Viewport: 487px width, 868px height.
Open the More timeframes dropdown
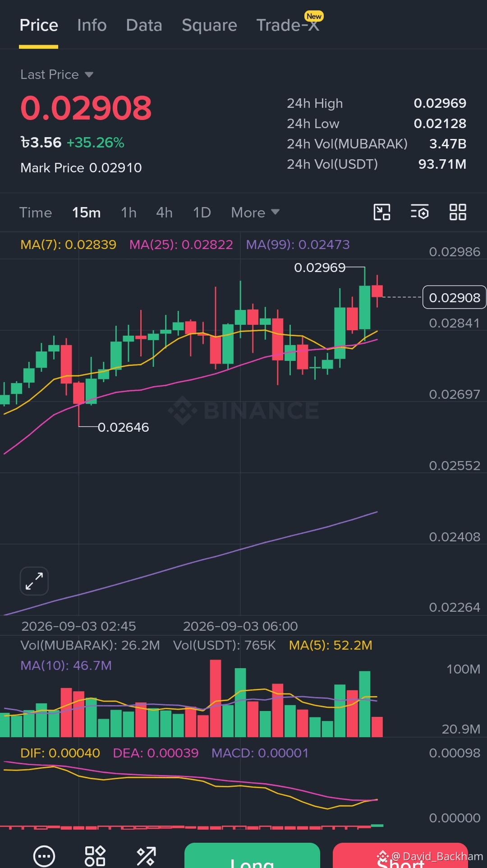[x=255, y=212]
